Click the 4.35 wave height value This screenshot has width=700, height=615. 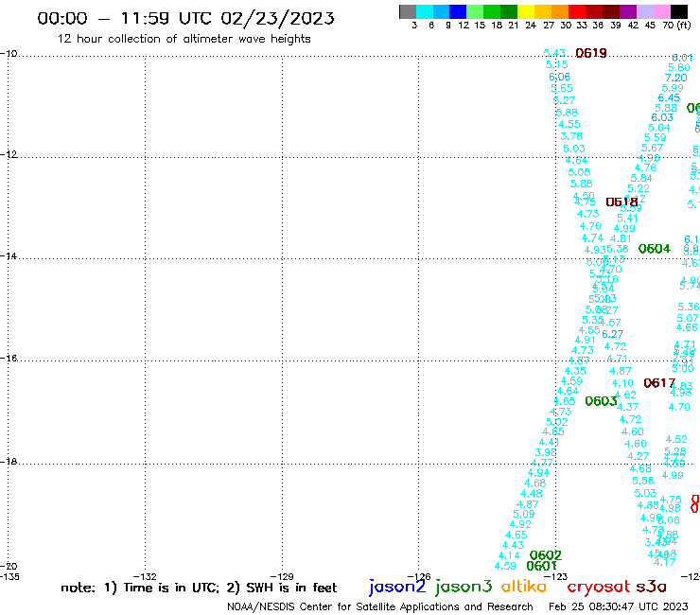point(575,371)
